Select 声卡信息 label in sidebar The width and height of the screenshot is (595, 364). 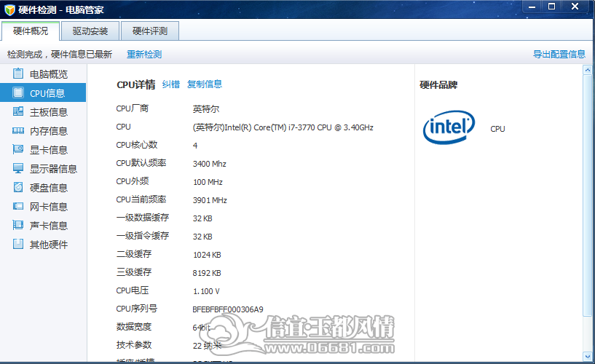coord(49,226)
